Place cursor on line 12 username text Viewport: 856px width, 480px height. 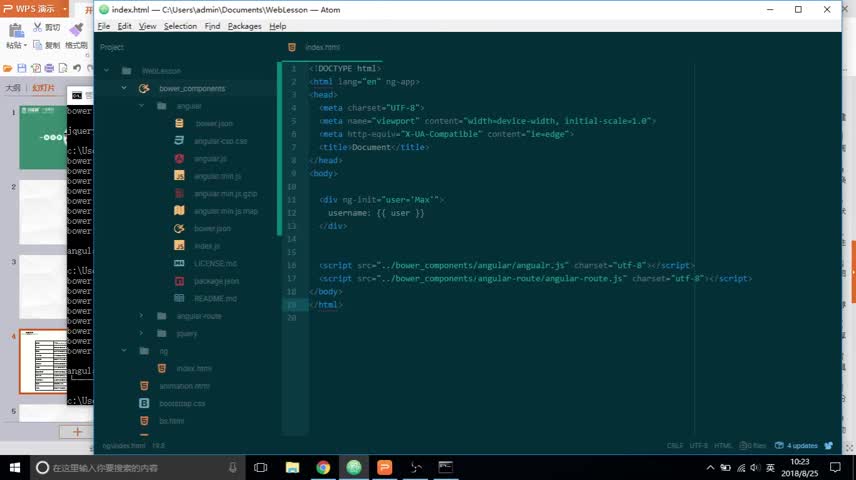(347, 213)
